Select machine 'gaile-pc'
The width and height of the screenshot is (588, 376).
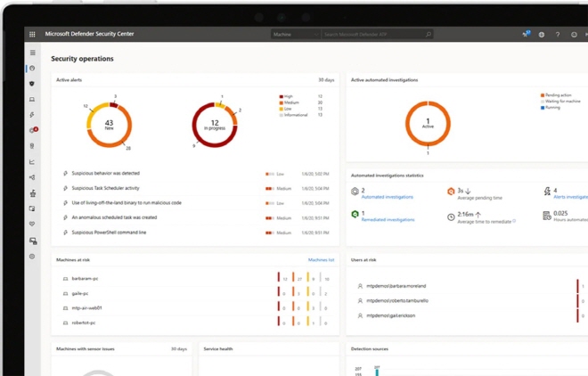[x=80, y=293]
